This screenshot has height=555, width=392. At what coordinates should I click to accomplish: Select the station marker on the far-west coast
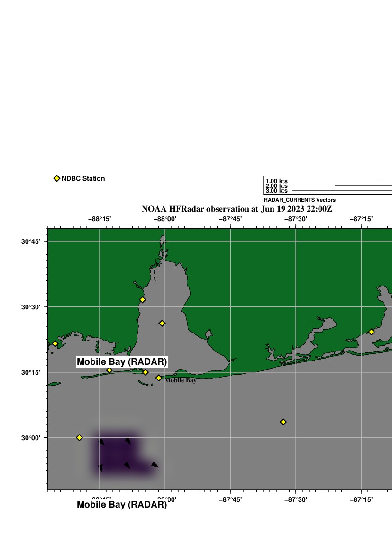55,344
